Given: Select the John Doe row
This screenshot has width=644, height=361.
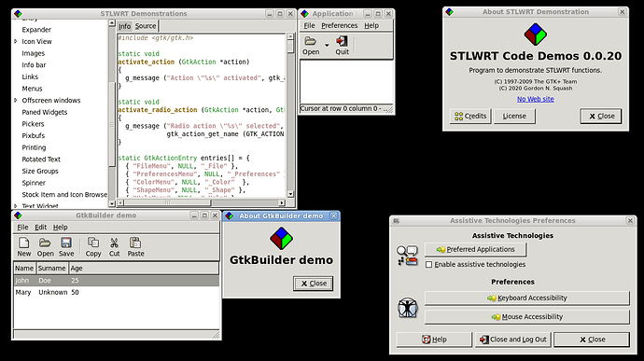Looking at the screenshot, I should (x=117, y=281).
